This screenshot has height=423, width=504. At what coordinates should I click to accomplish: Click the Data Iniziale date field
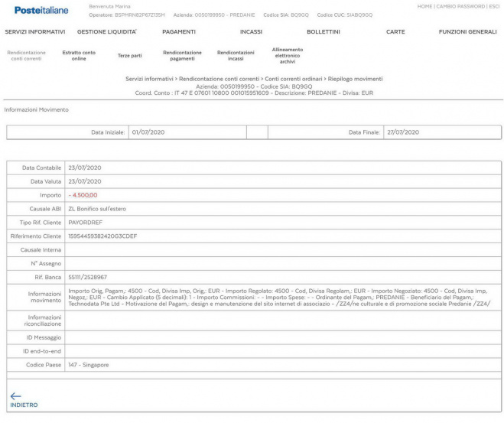[x=186, y=132]
